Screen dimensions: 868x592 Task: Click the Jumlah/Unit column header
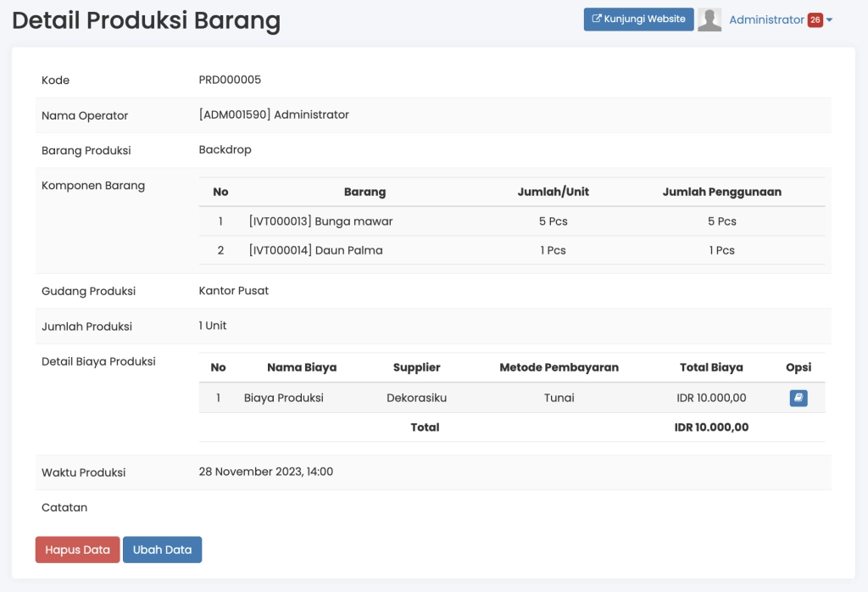pos(553,192)
